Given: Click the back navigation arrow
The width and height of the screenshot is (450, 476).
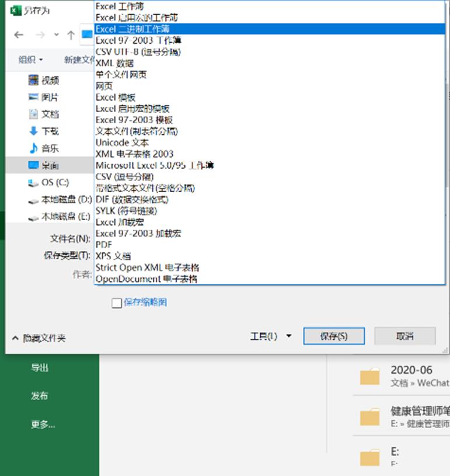Looking at the screenshot, I should coord(19,35).
